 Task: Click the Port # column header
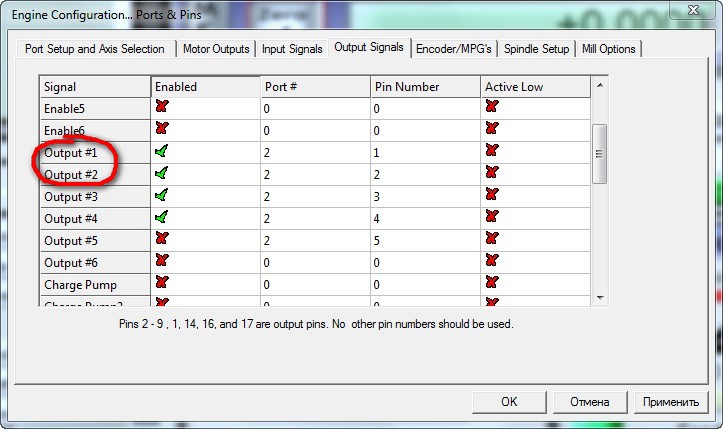(315, 87)
